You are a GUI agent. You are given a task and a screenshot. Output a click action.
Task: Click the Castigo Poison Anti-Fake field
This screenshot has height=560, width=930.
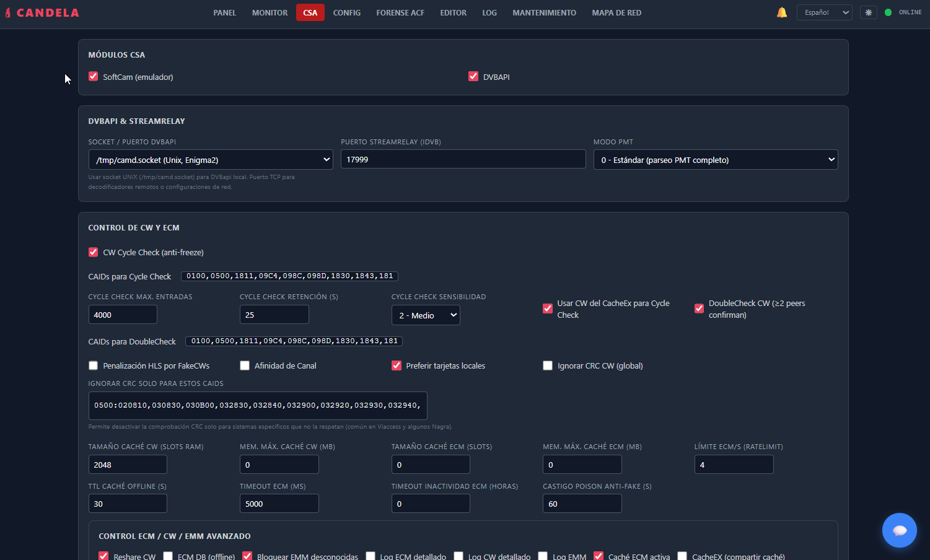582,504
